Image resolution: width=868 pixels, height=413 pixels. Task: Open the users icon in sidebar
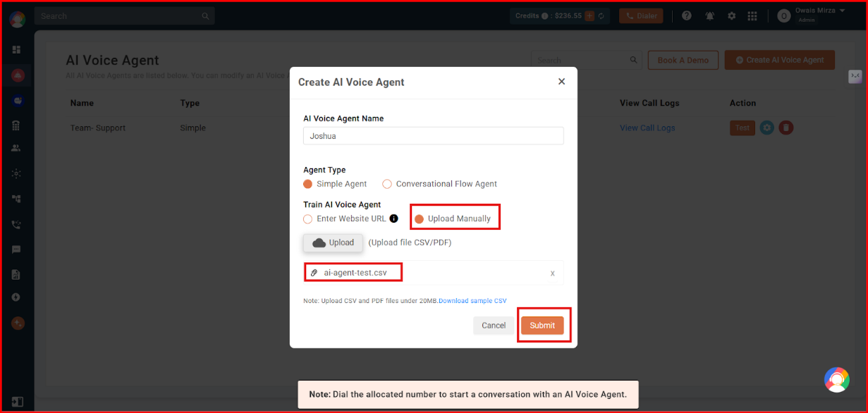pos(16,148)
